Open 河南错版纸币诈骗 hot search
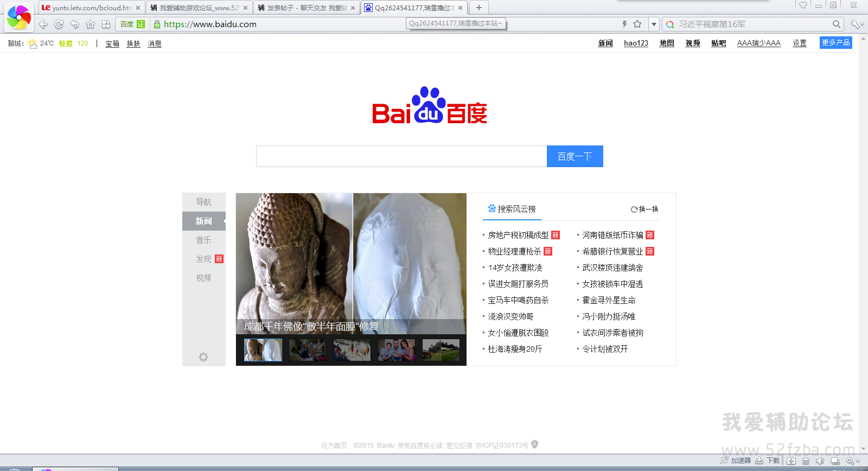Image resolution: width=868 pixels, height=471 pixels. 612,235
